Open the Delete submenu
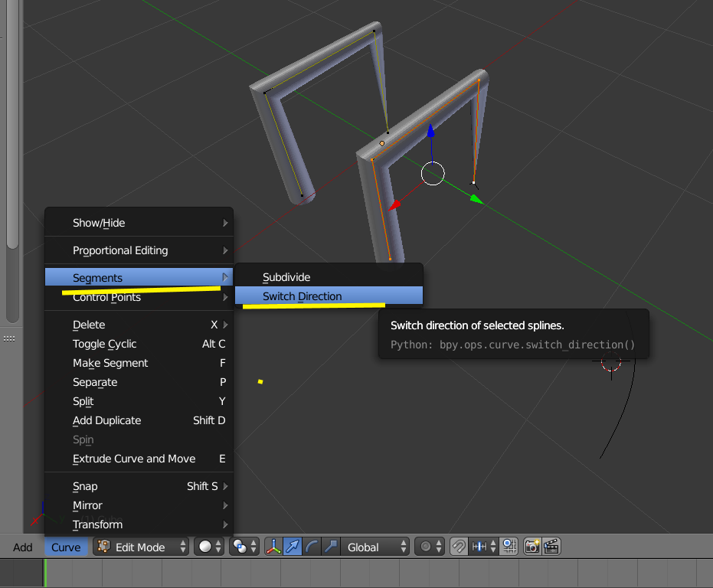The image size is (713, 588). tap(139, 325)
